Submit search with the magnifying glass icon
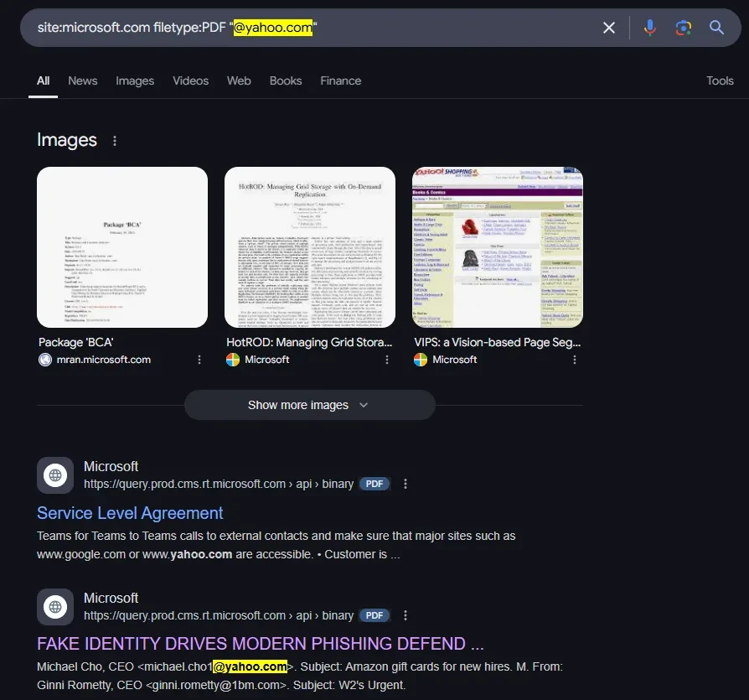749x700 pixels. [x=716, y=27]
